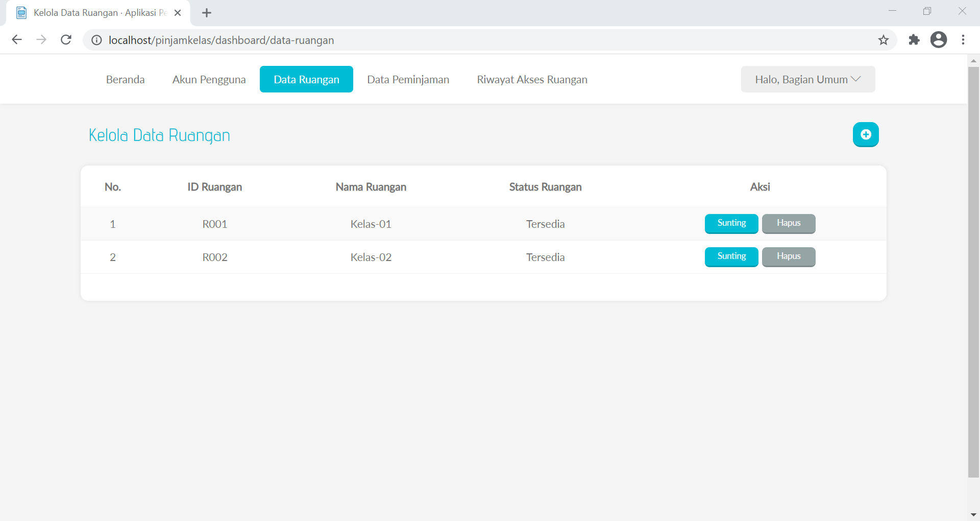Click the browser forward arrow
The height and width of the screenshot is (521, 980).
[41, 40]
